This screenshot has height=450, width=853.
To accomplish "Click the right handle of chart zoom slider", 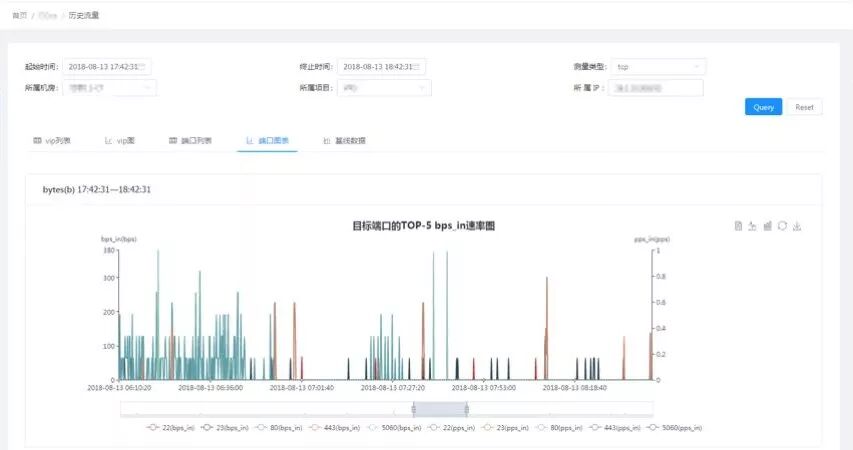I will click(466, 409).
